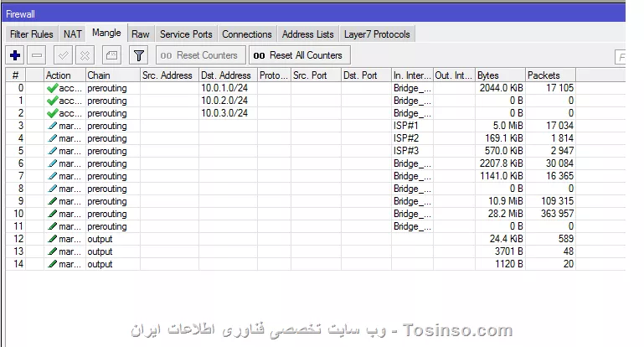Open the Raw tab
644x347 pixels.
pos(141,34)
